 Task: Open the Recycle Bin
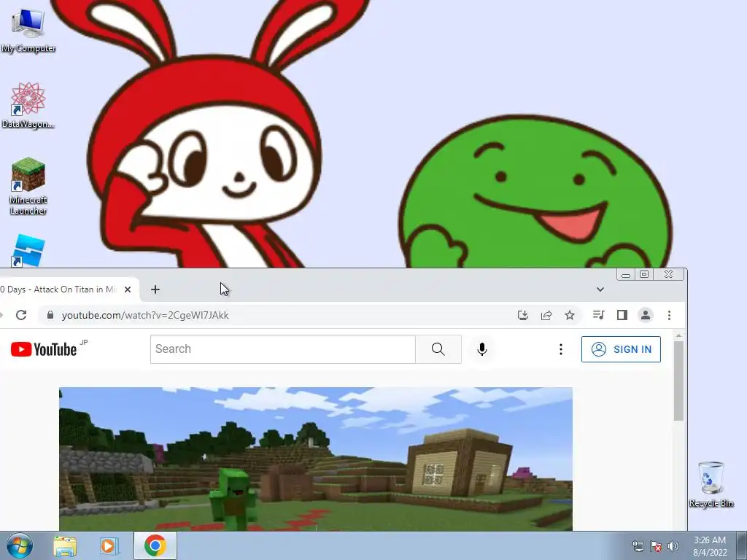tap(711, 484)
